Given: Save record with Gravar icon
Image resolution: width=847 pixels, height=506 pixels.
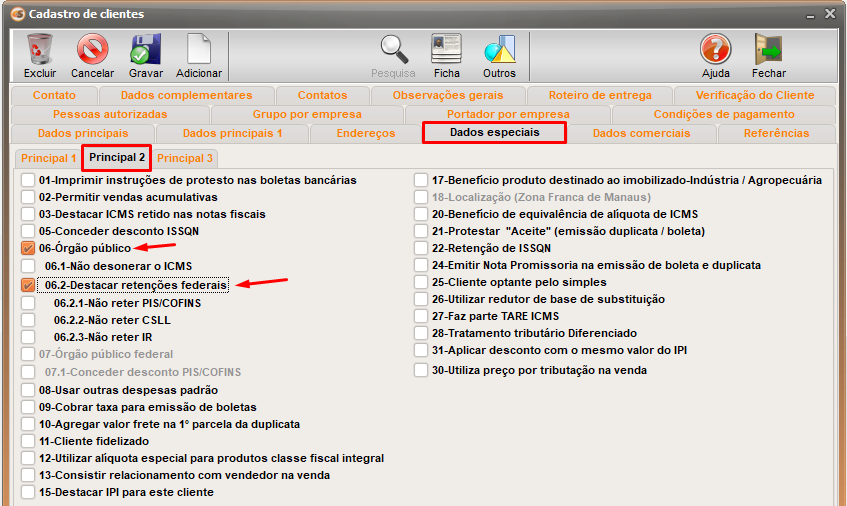Looking at the screenshot, I should tap(145, 50).
